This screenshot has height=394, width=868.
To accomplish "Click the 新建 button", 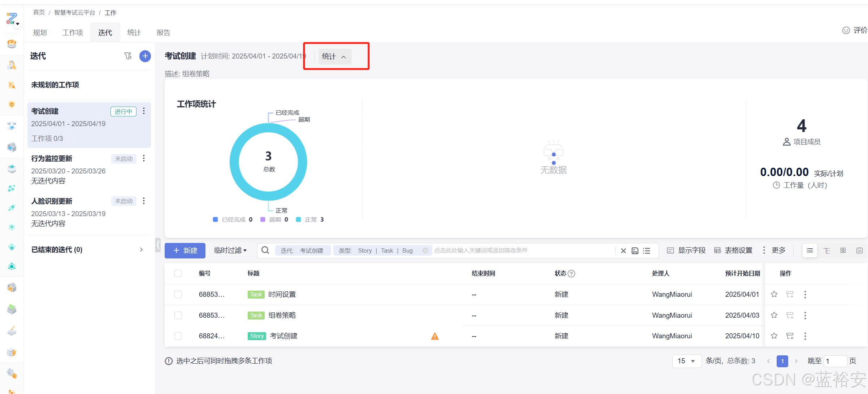I will (x=185, y=250).
